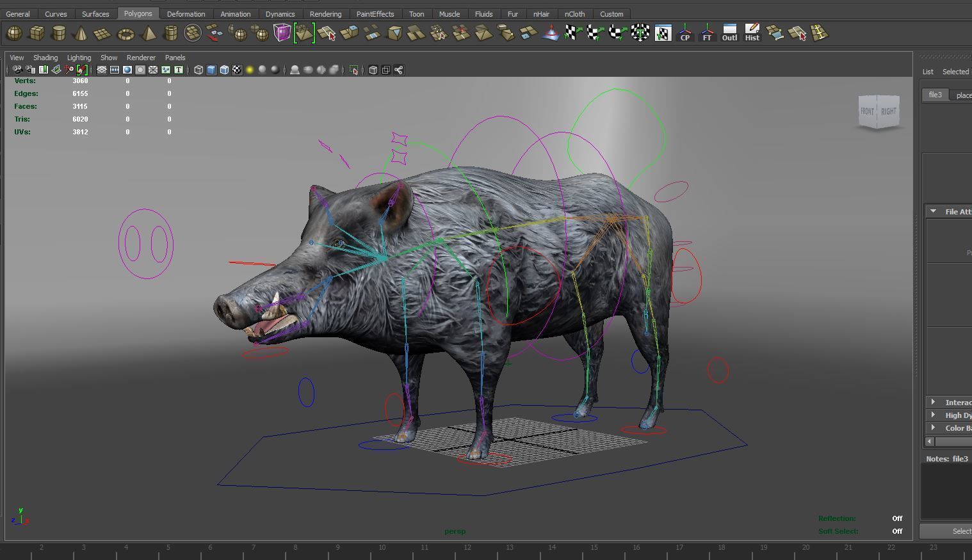The image size is (972, 560).
Task: Toggle the resolution gate display
Action: point(127,70)
